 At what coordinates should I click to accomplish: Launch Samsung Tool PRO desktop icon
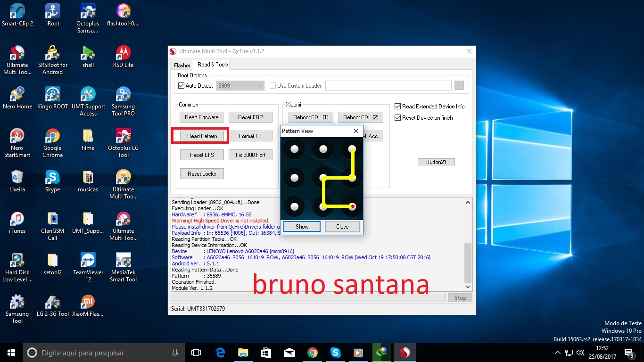(124, 101)
